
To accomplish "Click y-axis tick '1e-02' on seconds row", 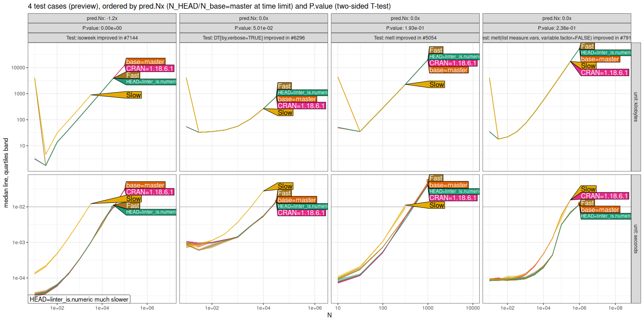I will (19, 207).
